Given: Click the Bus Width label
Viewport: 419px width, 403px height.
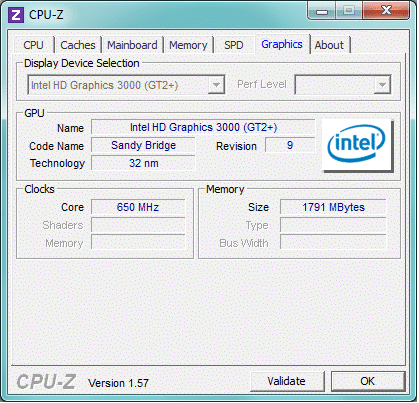Looking at the screenshot, I should click(x=244, y=243).
